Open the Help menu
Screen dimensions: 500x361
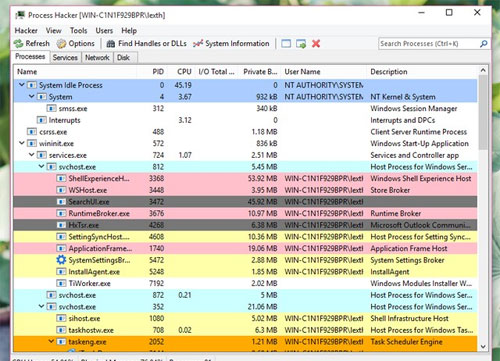(129, 31)
